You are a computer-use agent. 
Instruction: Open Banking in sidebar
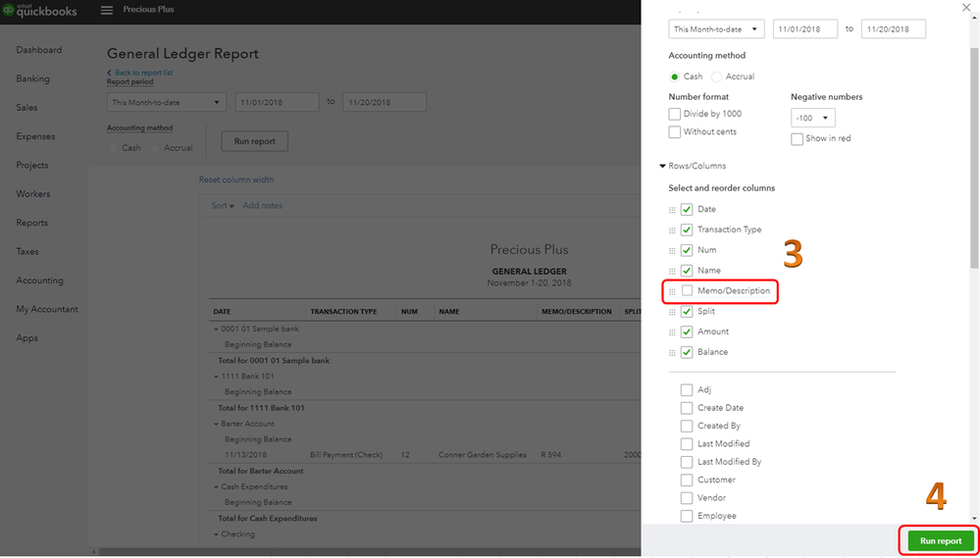tap(33, 78)
